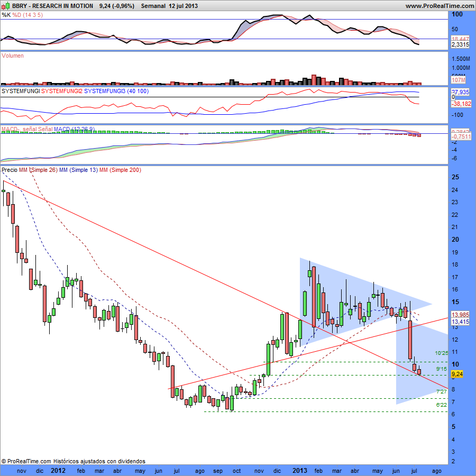Click the stochastic value 18,447
The width and height of the screenshot is (476, 476).
pyautogui.click(x=460, y=39)
